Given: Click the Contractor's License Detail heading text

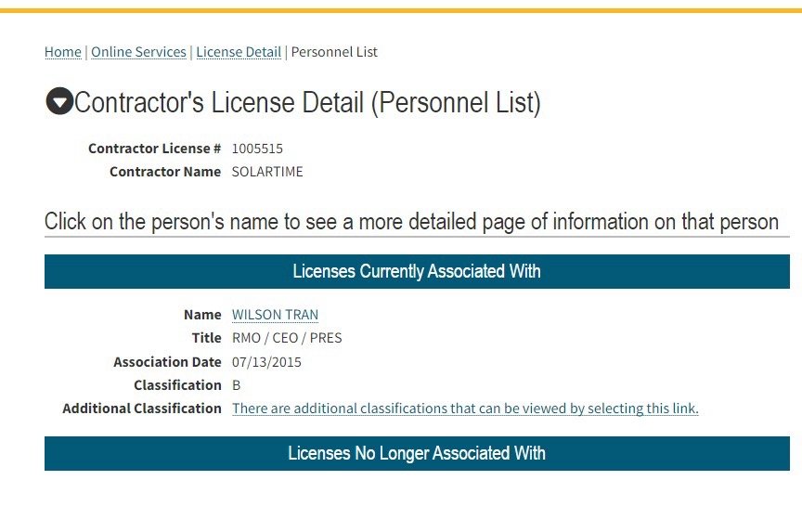Looking at the screenshot, I should (x=307, y=102).
